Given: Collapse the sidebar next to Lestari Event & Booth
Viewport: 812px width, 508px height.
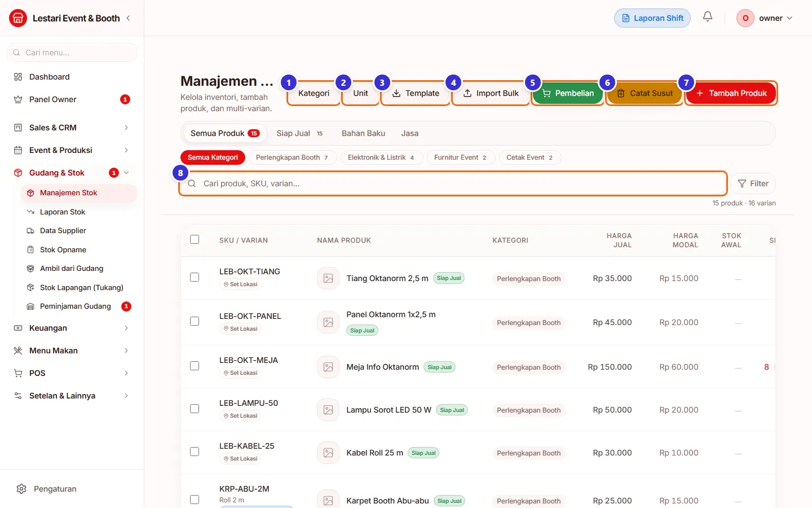Looking at the screenshot, I should click(x=128, y=18).
